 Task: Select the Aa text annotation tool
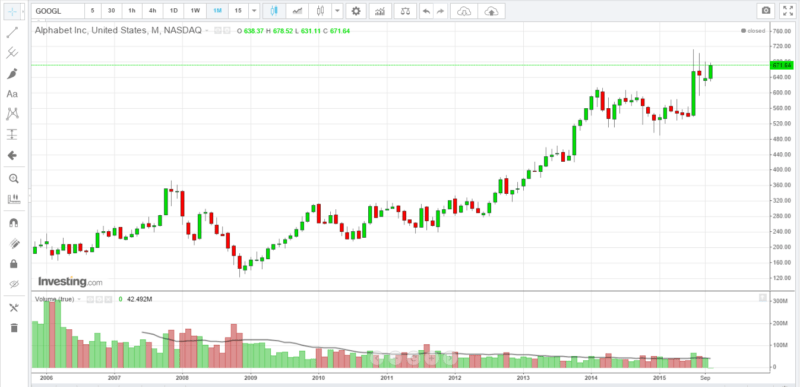click(12, 94)
